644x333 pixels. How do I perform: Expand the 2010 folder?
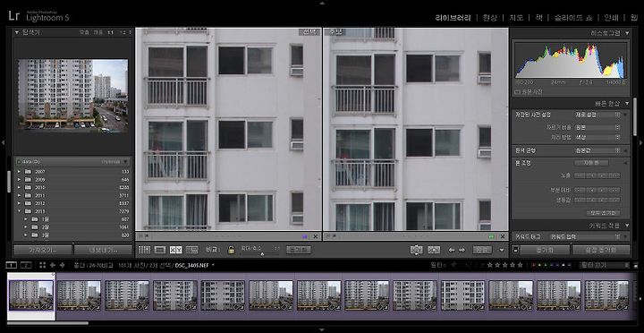tap(19, 187)
